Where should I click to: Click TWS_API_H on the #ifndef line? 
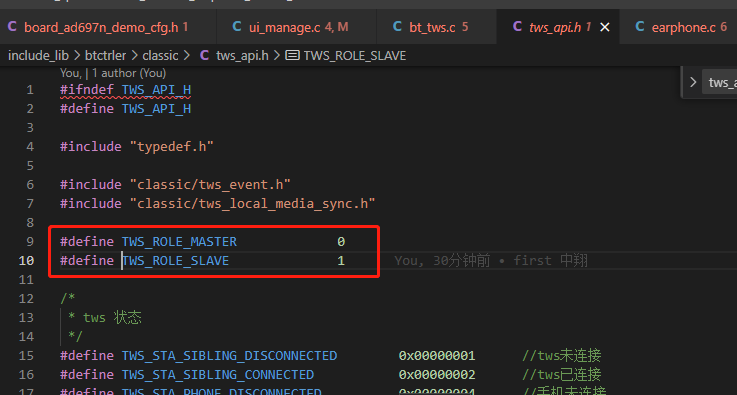pos(157,90)
